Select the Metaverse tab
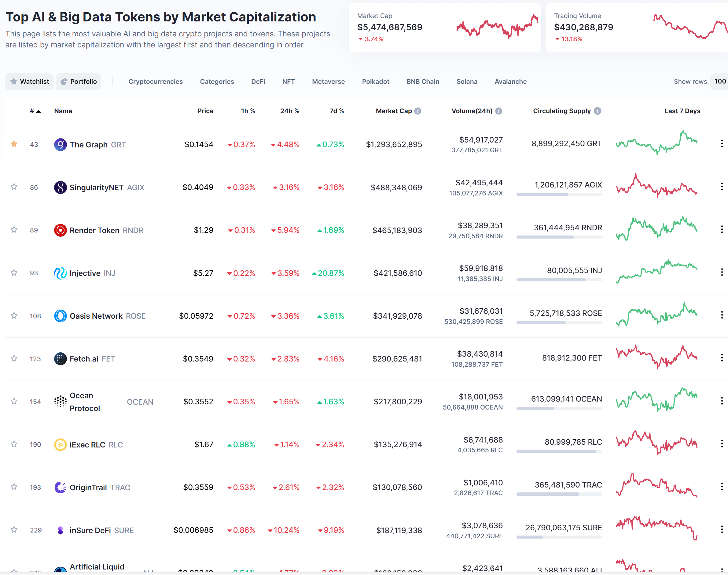This screenshot has width=728, height=575. 328,81
